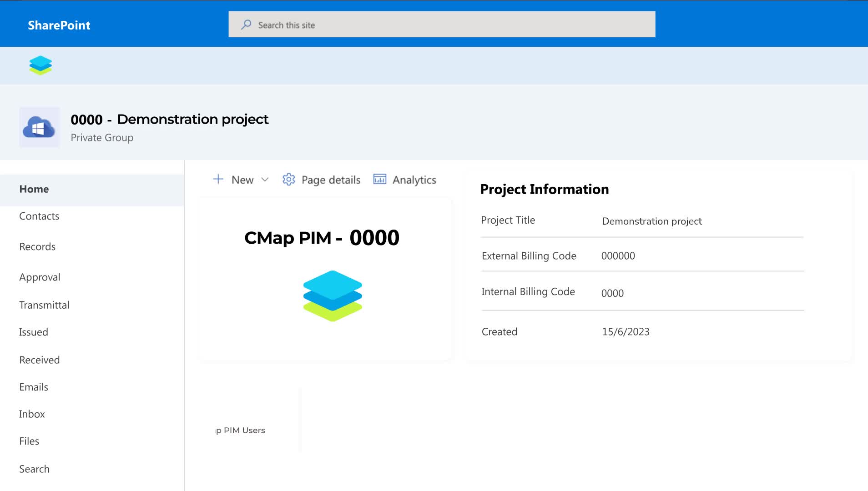Click the Internal Billing Code label
The height and width of the screenshot is (491, 868).
point(528,292)
